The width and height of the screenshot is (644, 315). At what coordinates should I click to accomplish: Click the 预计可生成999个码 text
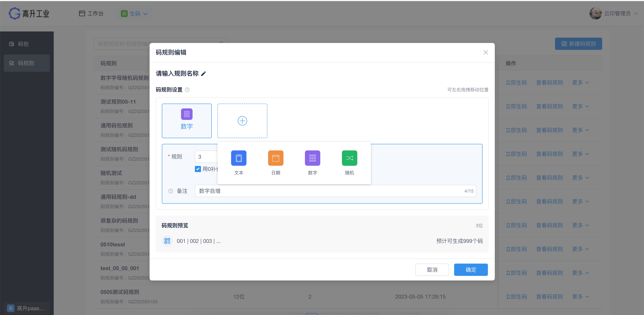[459, 241]
